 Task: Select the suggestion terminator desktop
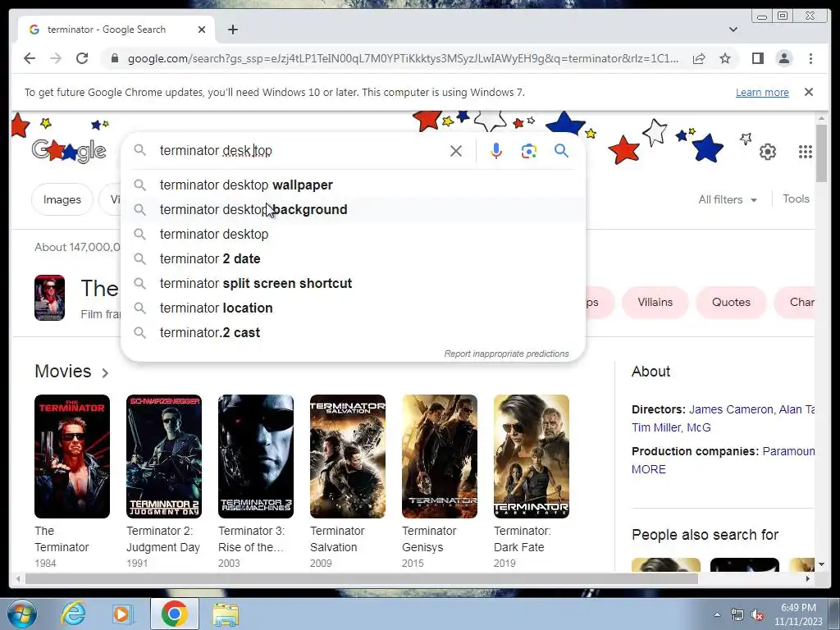click(x=353, y=234)
